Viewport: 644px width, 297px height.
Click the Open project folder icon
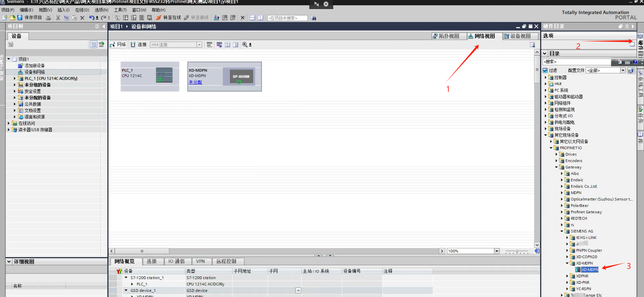point(12,18)
